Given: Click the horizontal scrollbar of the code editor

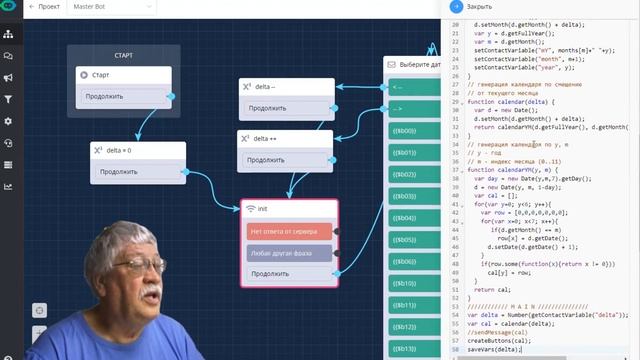Looking at the screenshot, I should coord(512,358).
